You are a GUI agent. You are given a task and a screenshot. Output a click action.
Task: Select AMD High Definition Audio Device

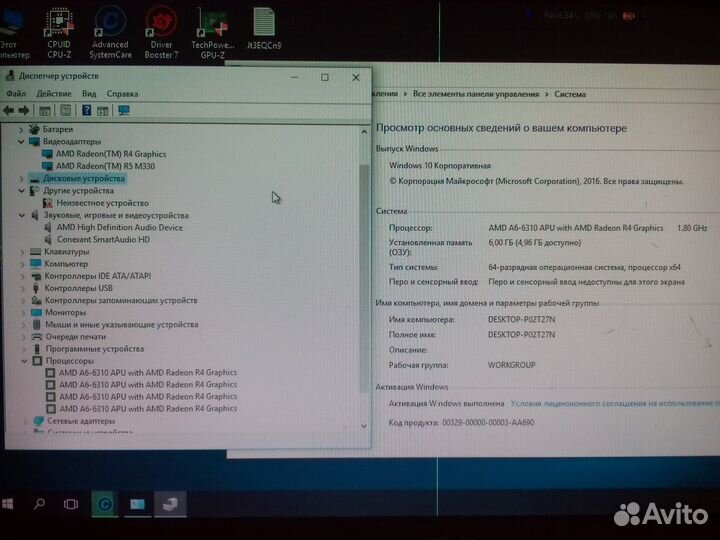click(x=119, y=227)
